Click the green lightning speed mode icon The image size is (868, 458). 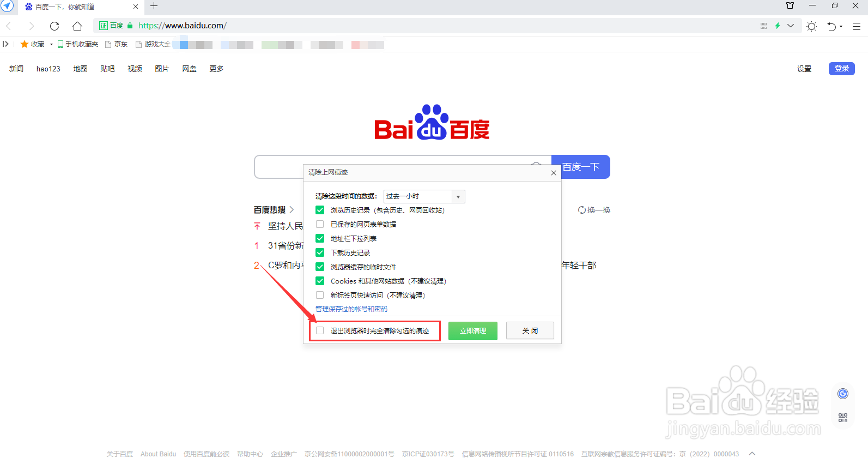click(778, 26)
